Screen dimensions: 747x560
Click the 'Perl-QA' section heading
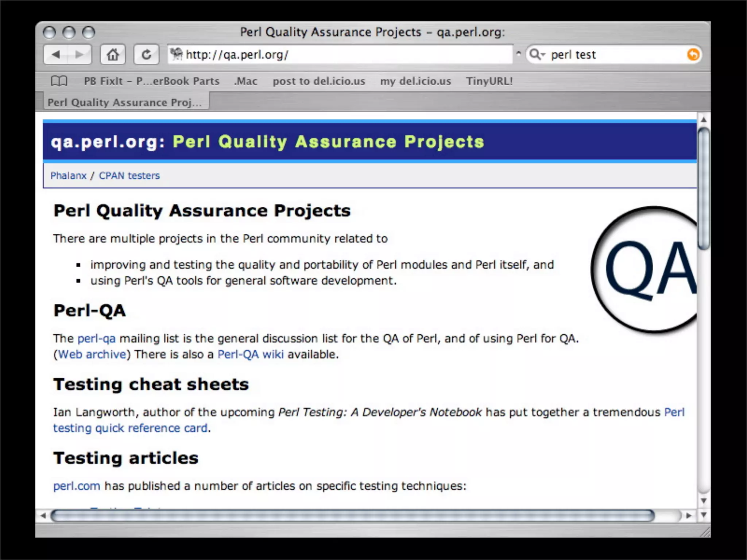[x=89, y=311]
